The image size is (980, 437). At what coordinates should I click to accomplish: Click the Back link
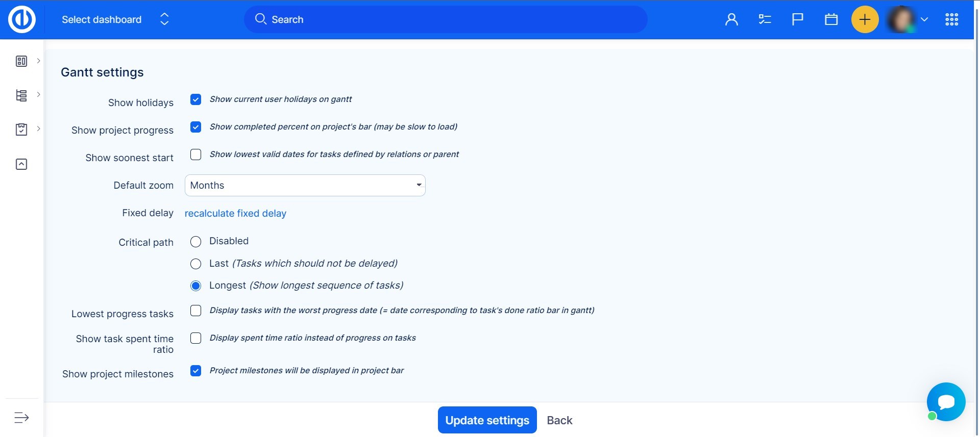(559, 420)
